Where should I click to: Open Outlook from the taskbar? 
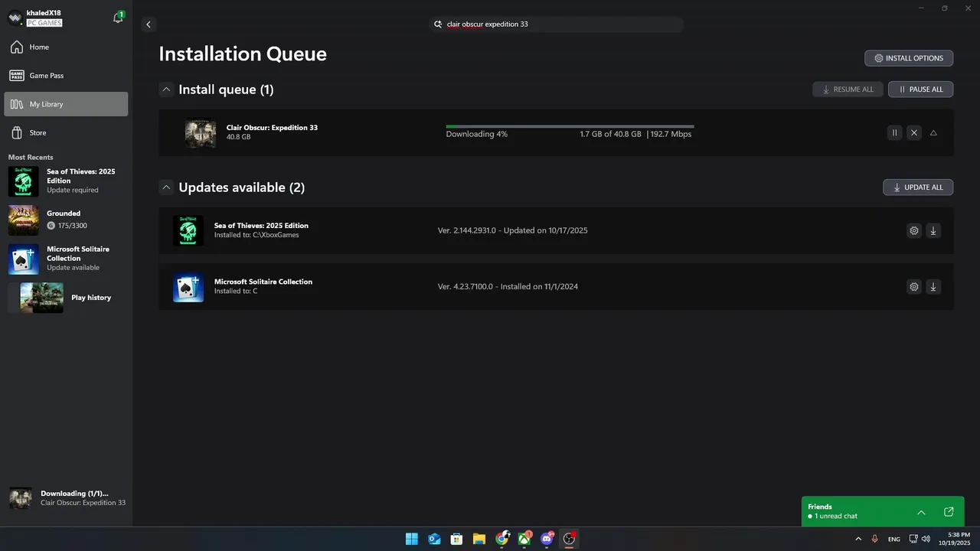click(x=434, y=539)
